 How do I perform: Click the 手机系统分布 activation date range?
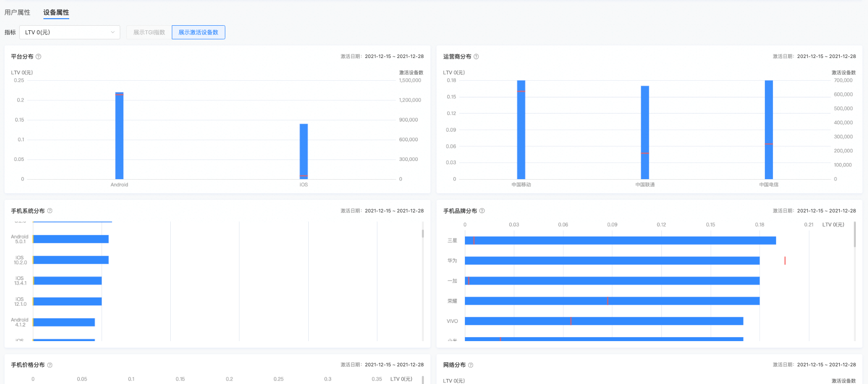tap(394, 211)
